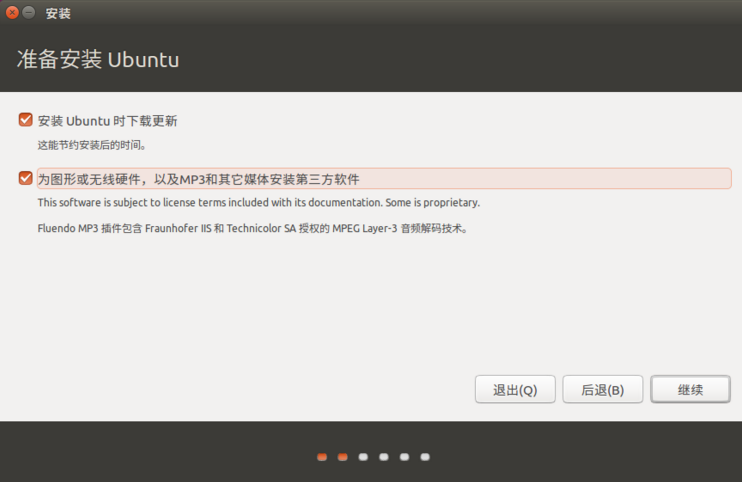
Task: Continue installation with the 继续 button
Action: (690, 389)
